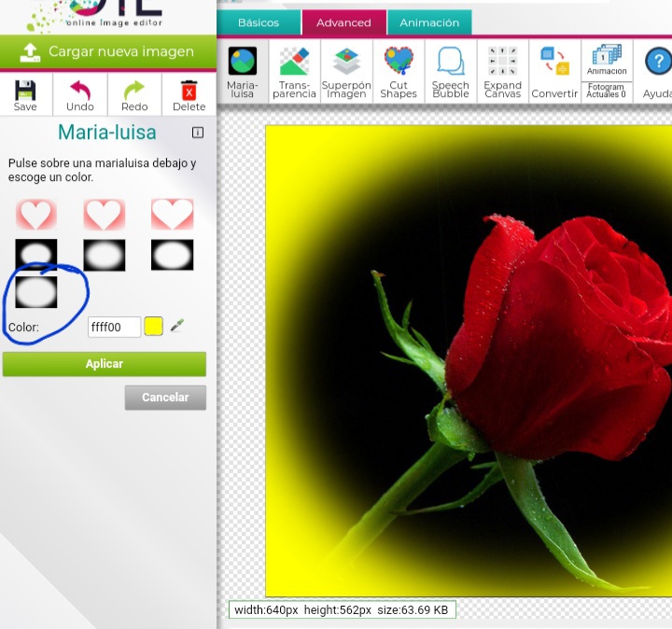The height and width of the screenshot is (629, 672).
Task: Click the Cancelar button
Action: point(165,398)
